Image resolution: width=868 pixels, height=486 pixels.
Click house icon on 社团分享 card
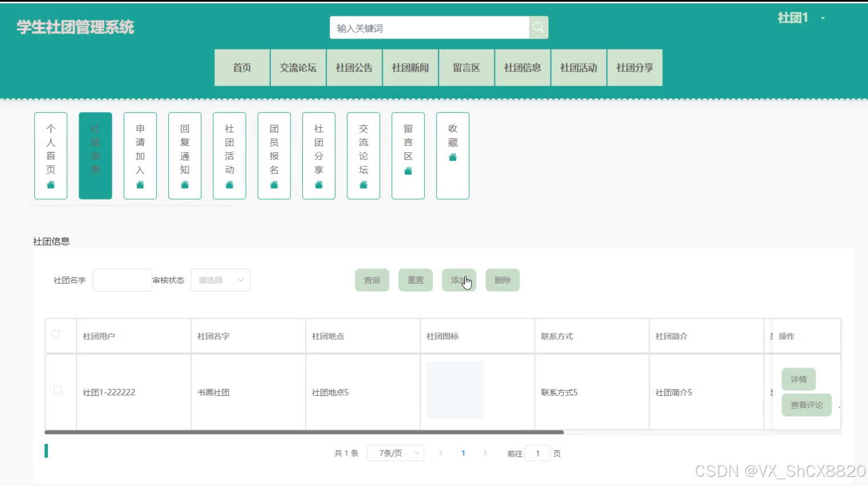point(319,184)
